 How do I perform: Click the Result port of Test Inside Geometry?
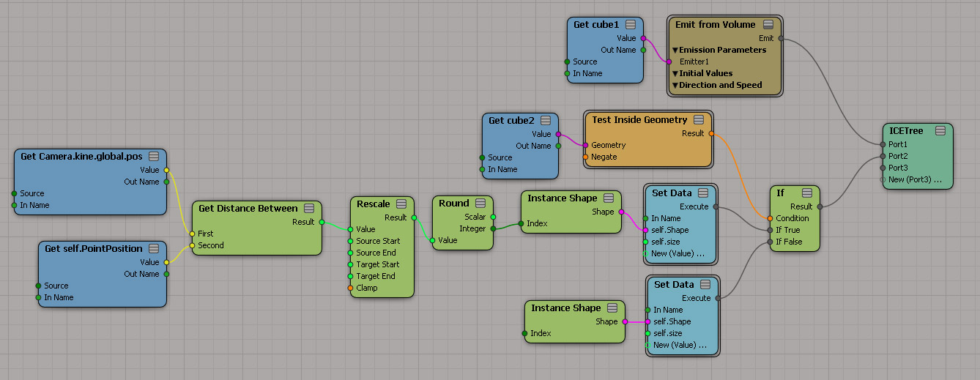pos(711,134)
